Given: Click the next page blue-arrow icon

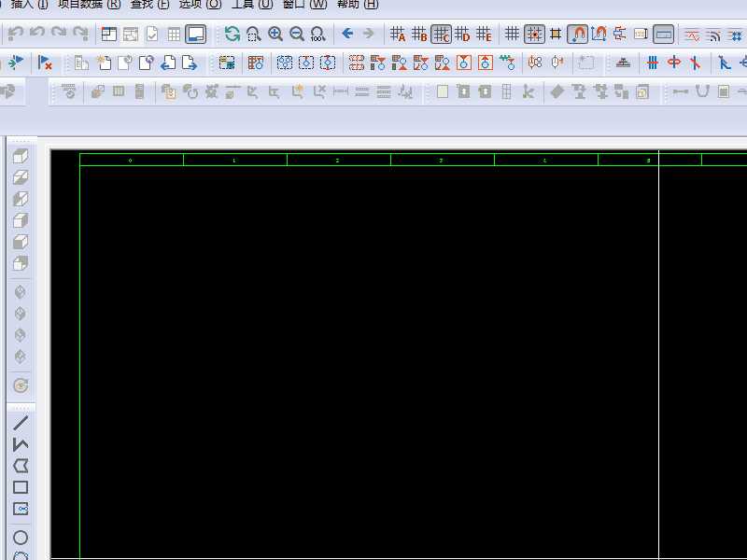Looking at the screenshot, I should pos(190,63).
